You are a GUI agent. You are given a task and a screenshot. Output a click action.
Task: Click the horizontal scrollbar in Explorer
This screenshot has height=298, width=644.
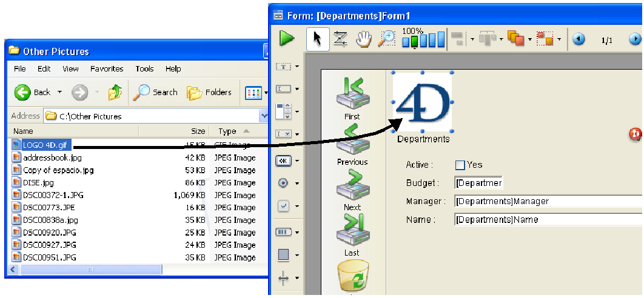point(90,270)
